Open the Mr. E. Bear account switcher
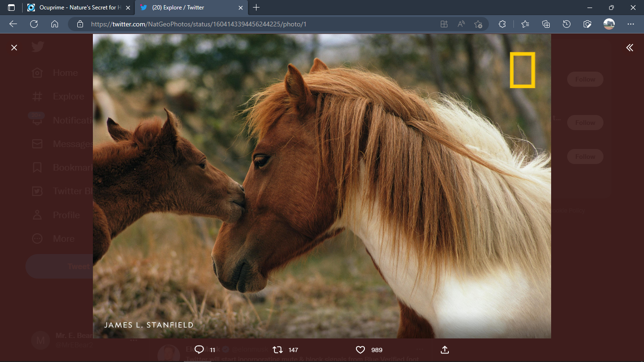This screenshot has width=644, height=362. (61, 340)
